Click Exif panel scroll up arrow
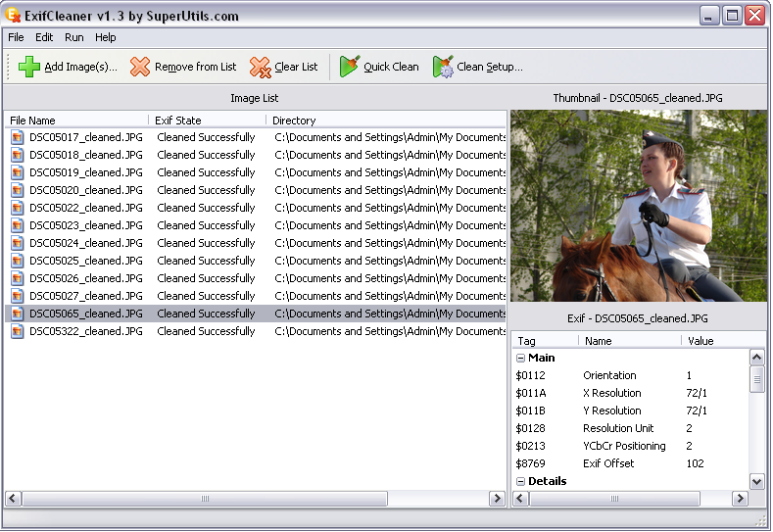This screenshot has width=773, height=532. [756, 357]
